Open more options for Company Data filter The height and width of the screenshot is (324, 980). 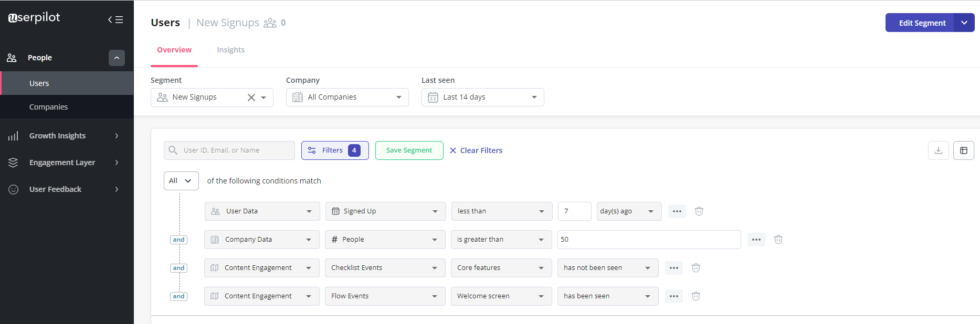[756, 240]
